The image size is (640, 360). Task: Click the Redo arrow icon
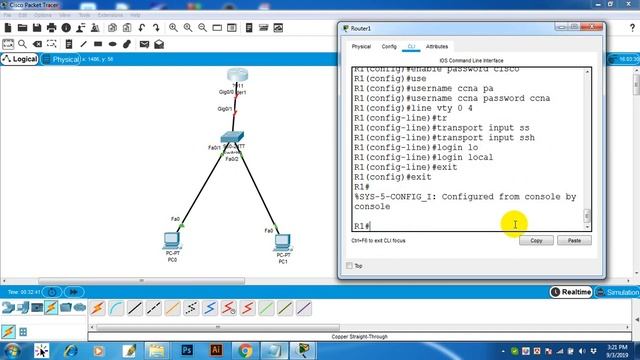click(x=156, y=28)
